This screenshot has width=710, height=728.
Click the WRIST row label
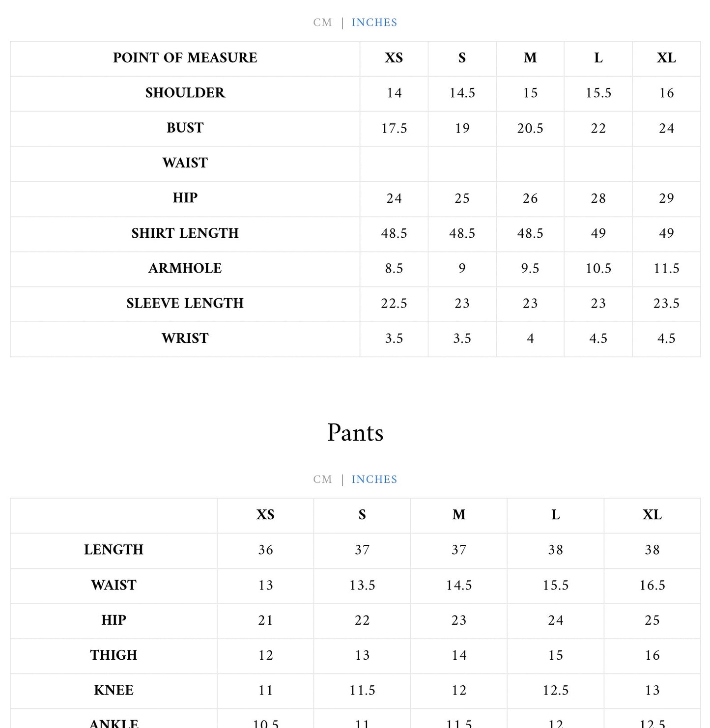(x=185, y=338)
